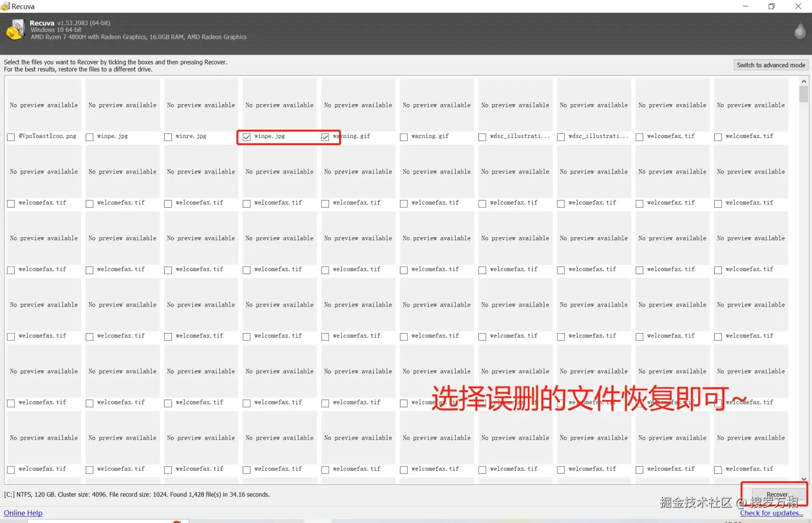The image size is (812, 523).
Task: Click the Piriform pear logo icon
Action: click(x=799, y=30)
